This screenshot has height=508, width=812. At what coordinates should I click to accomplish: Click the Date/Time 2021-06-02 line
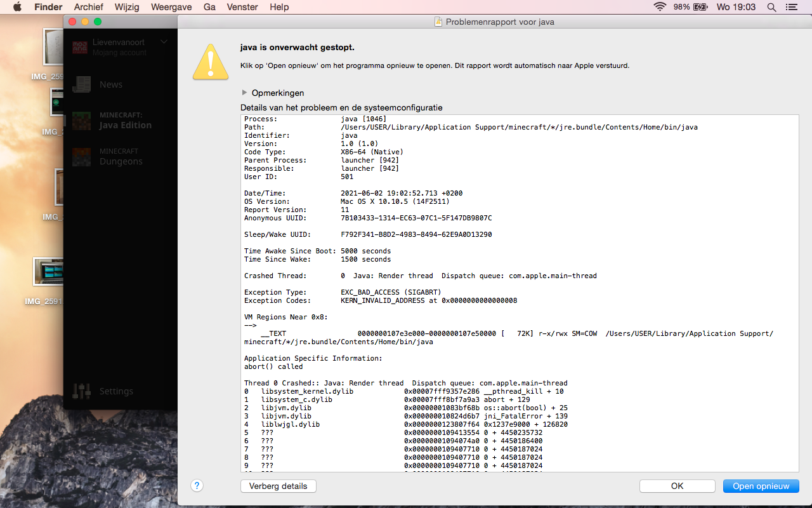pos(355,193)
